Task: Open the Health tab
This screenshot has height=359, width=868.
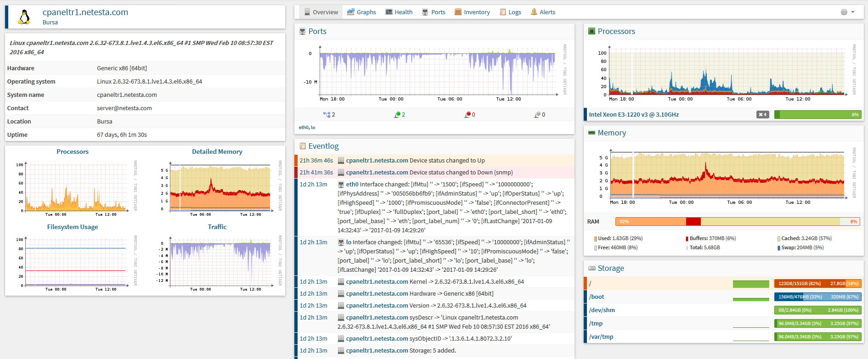Action: point(399,12)
